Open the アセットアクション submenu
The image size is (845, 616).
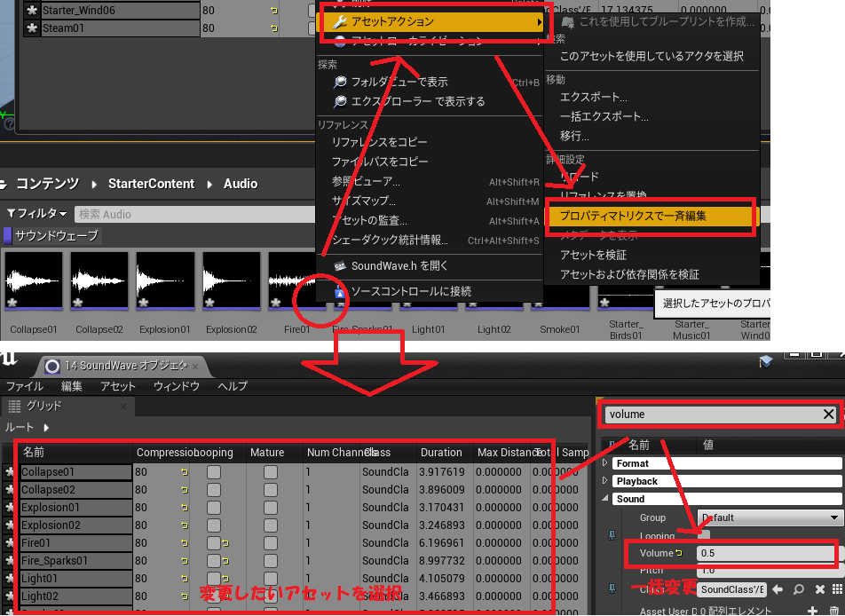tap(431, 21)
